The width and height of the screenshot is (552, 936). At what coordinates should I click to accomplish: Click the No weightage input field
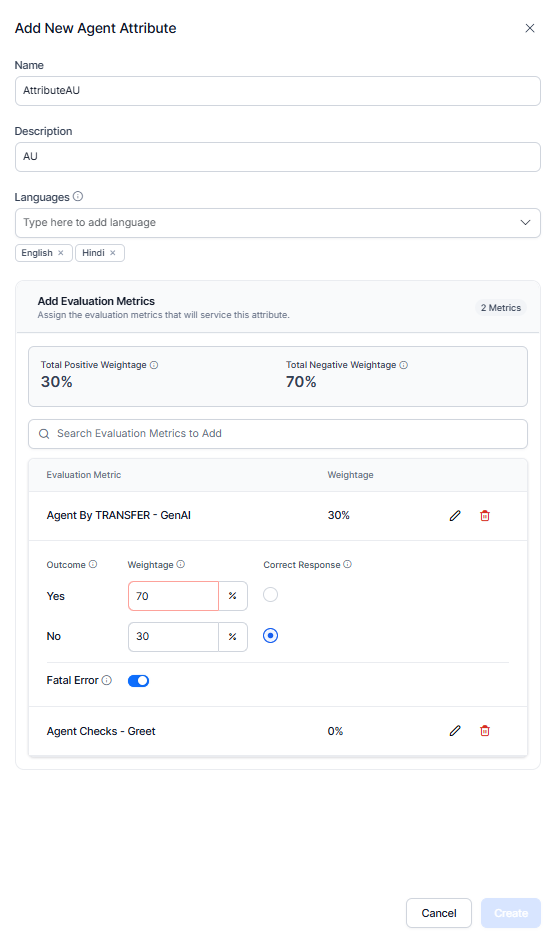(173, 637)
